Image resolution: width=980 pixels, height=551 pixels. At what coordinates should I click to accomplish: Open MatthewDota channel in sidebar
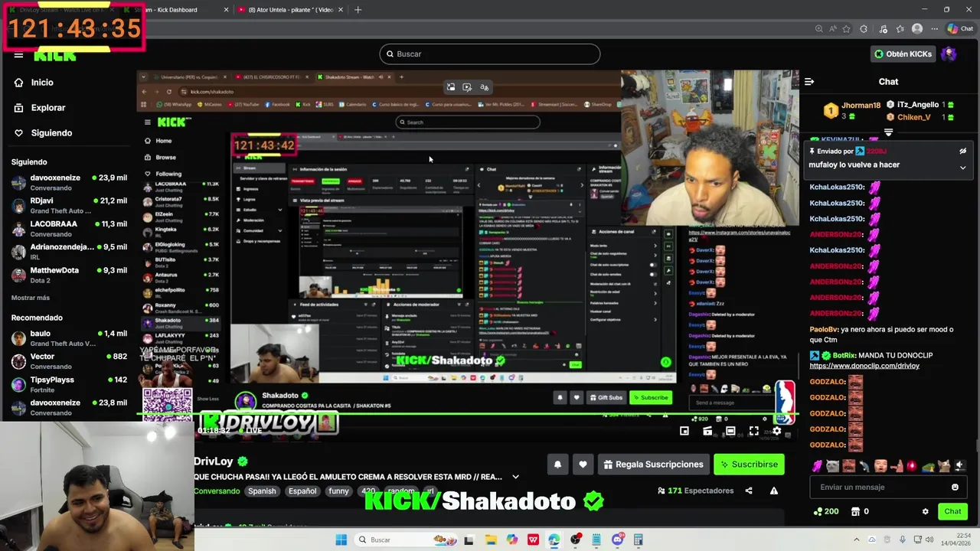pos(69,275)
